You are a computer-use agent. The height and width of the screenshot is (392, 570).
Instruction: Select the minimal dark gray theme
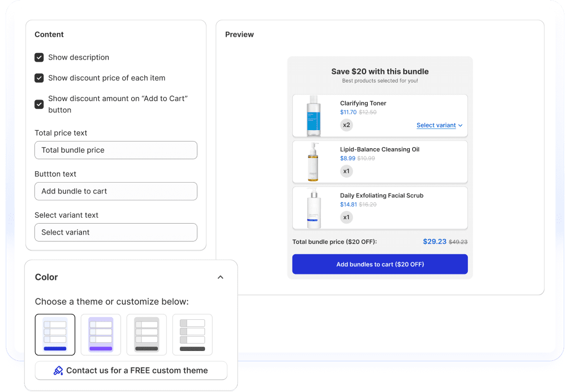[192, 335]
